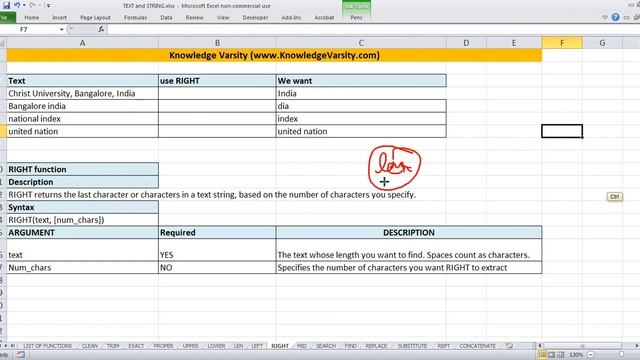Open the Review ribbon tab
The height and width of the screenshot is (360, 640).
coord(194,18)
